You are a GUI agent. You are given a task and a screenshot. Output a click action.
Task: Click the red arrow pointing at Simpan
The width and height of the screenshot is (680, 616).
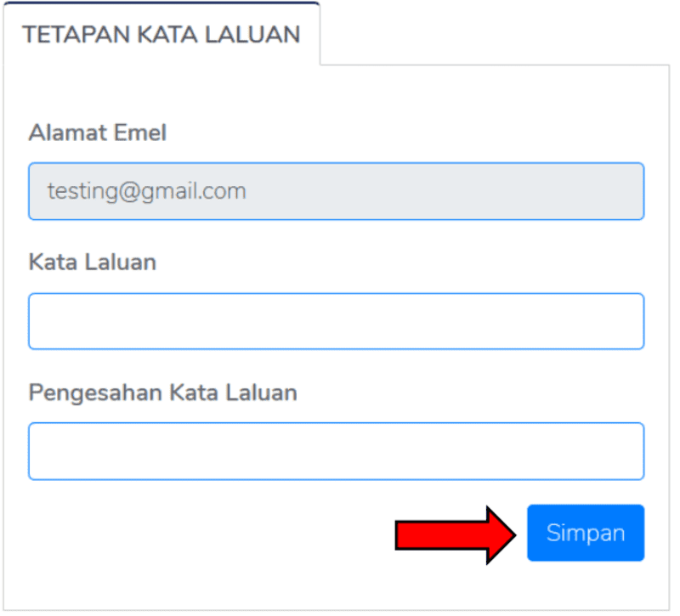(456, 535)
